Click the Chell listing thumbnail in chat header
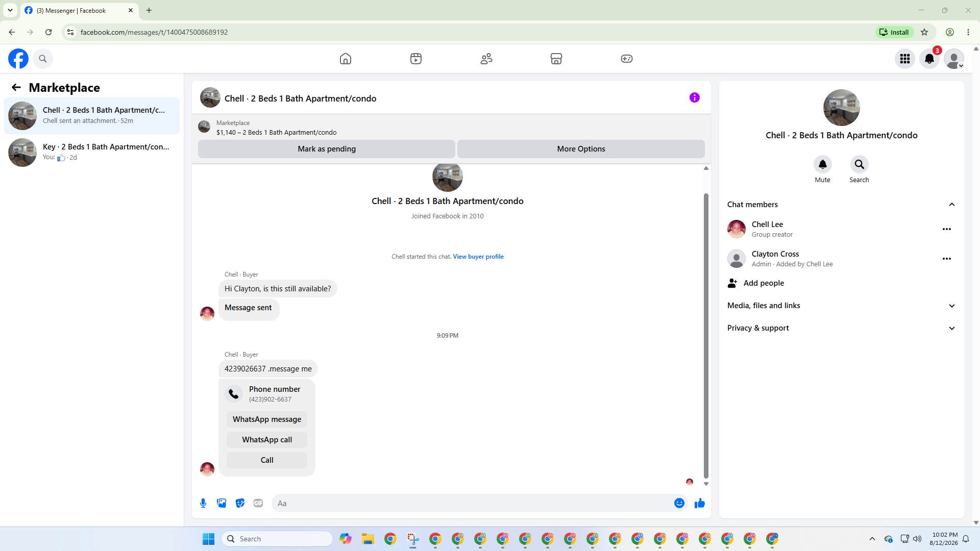This screenshot has height=551, width=980. click(x=210, y=98)
